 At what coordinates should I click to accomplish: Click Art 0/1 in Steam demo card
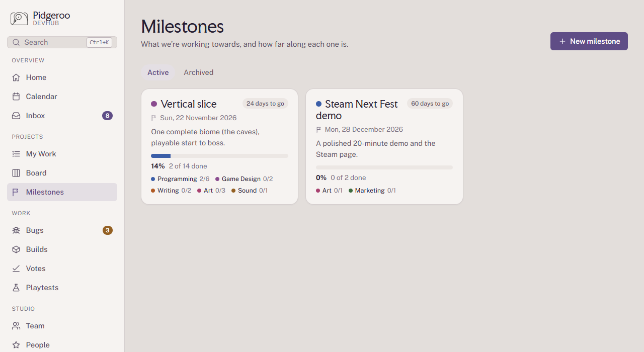[329, 191]
